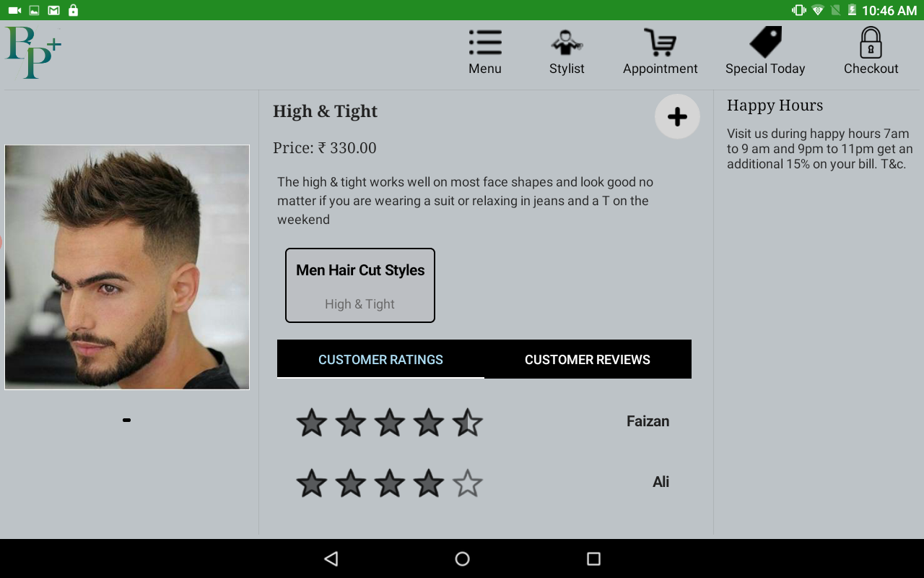The image size is (924, 578).
Task: Tap the Android home circle button
Action: tap(462, 558)
